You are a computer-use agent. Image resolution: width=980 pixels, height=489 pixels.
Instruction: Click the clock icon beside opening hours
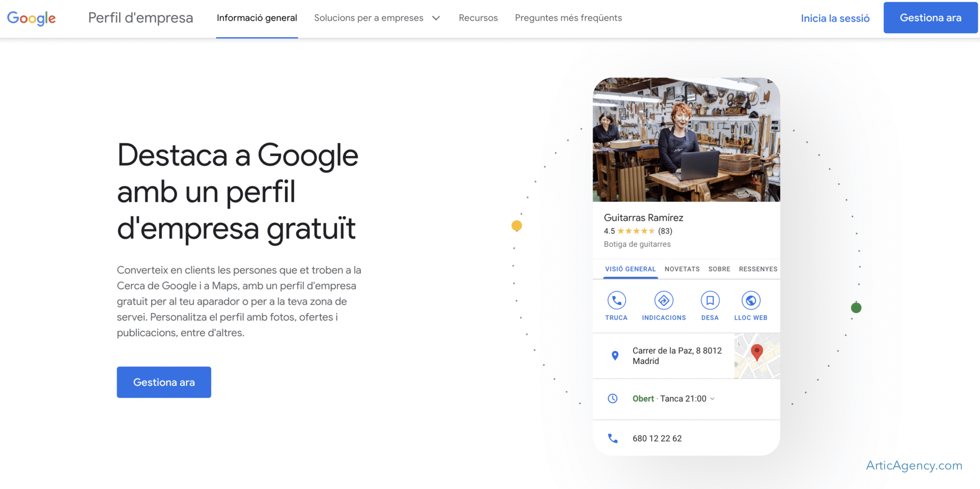[x=612, y=398]
